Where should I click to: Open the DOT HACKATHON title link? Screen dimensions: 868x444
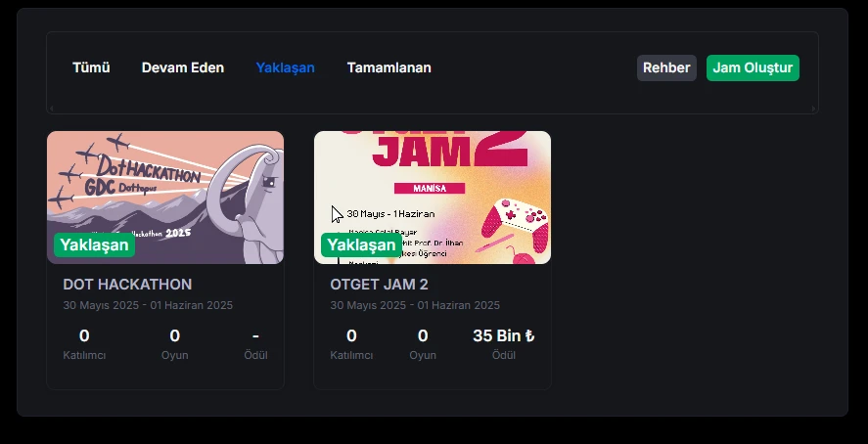coord(127,285)
